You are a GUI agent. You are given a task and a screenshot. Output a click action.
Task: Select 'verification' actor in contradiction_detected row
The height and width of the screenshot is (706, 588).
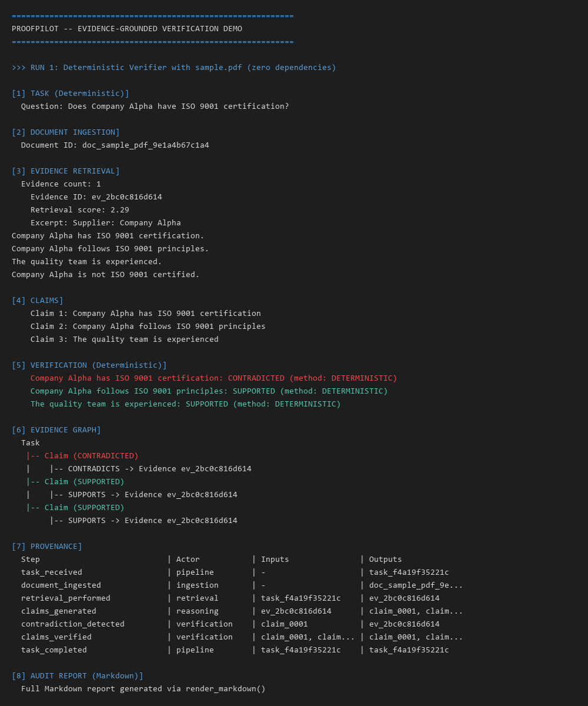(x=205, y=624)
